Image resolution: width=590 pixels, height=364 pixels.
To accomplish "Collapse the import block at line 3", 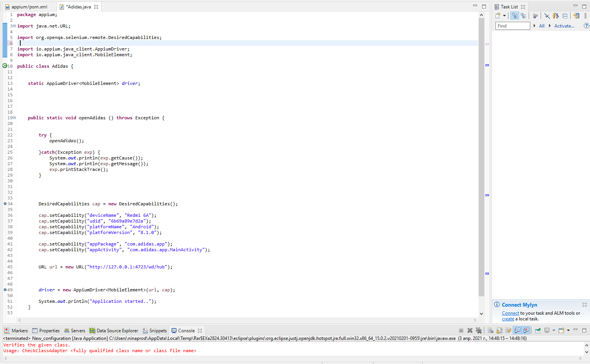I will [14, 26].
